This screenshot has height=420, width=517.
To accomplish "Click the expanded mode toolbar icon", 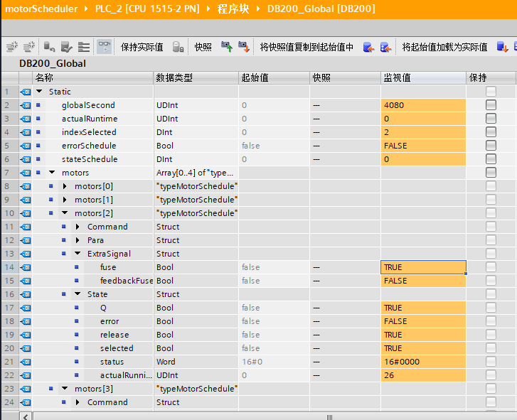I will [84, 47].
